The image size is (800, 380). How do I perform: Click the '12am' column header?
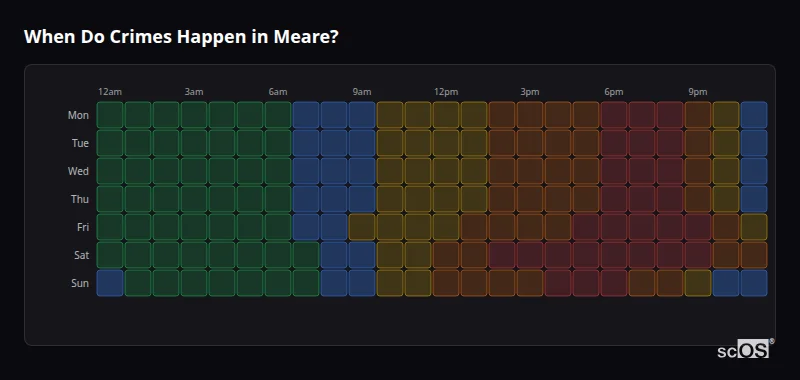coord(110,92)
